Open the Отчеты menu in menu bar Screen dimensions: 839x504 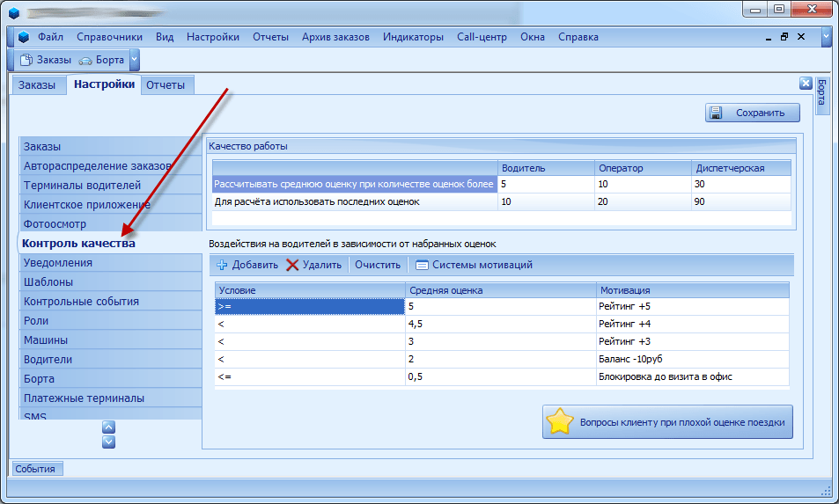[271, 37]
